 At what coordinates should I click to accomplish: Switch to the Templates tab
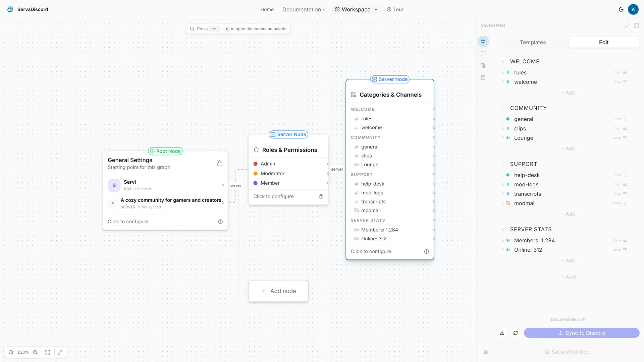[x=533, y=42]
